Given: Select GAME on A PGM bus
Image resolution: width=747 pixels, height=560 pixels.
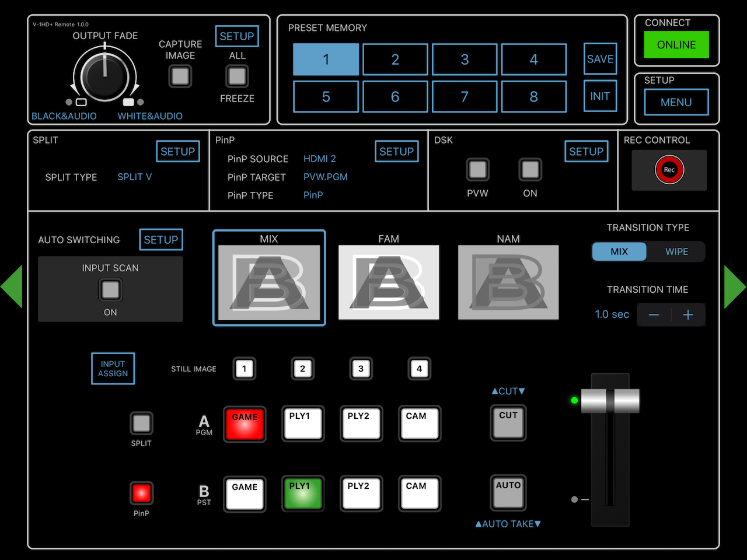Looking at the screenshot, I should tap(245, 423).
